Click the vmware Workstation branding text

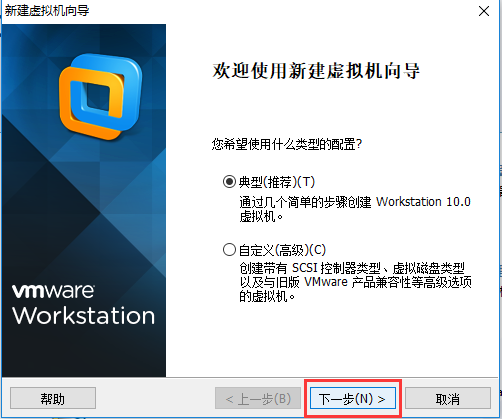[x=83, y=304]
